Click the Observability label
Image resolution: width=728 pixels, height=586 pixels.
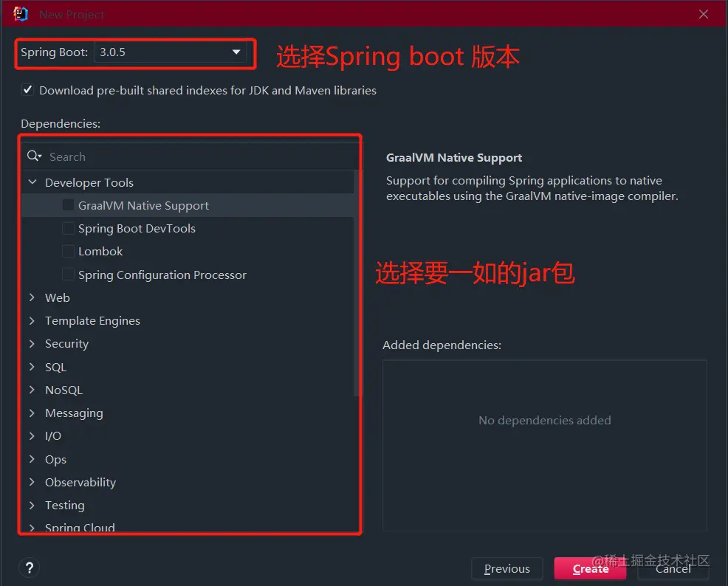[80, 482]
